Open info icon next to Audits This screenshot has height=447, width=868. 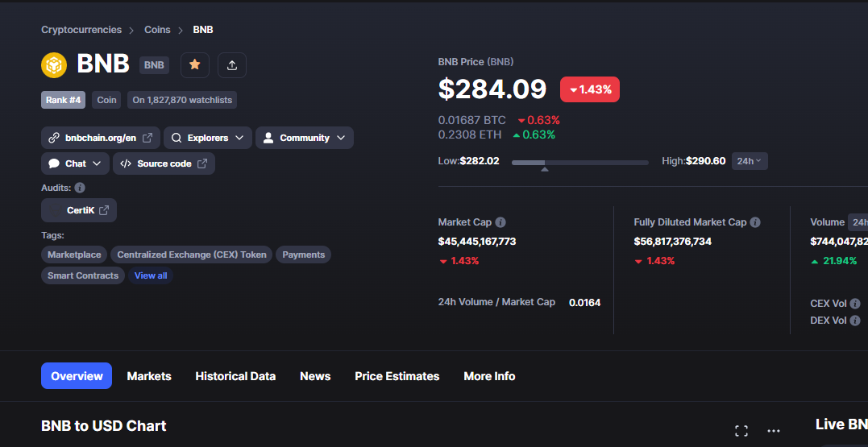click(80, 188)
